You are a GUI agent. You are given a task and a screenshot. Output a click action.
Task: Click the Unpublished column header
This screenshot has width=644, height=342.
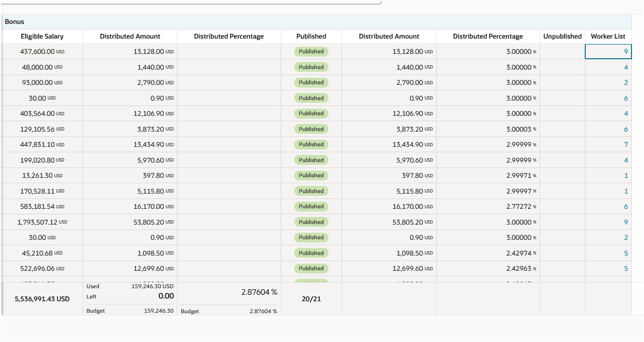[x=562, y=36]
